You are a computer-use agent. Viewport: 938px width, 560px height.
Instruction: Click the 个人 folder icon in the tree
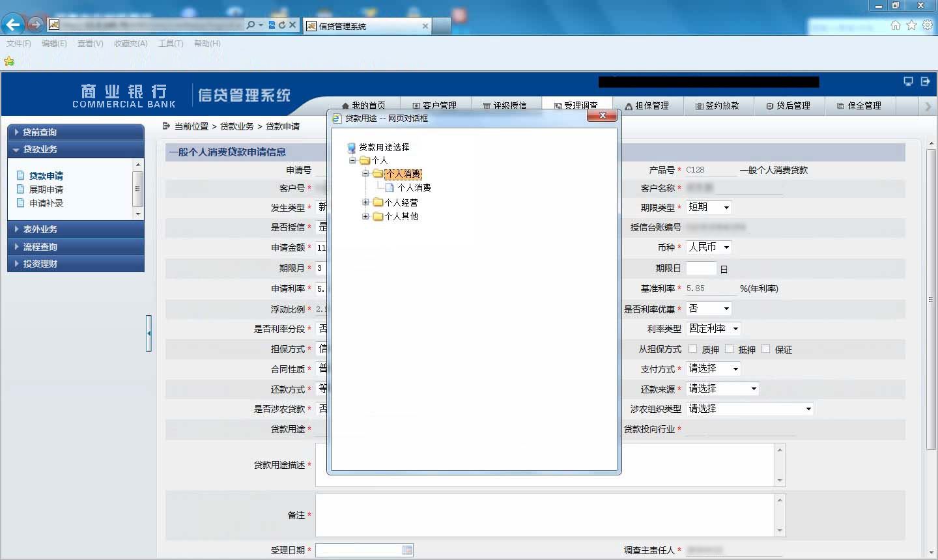(365, 160)
